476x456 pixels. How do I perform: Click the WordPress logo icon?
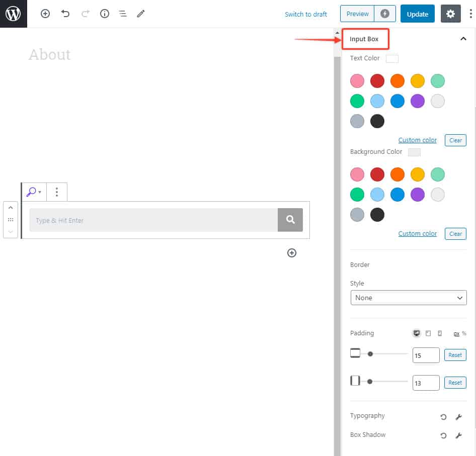pos(13,14)
